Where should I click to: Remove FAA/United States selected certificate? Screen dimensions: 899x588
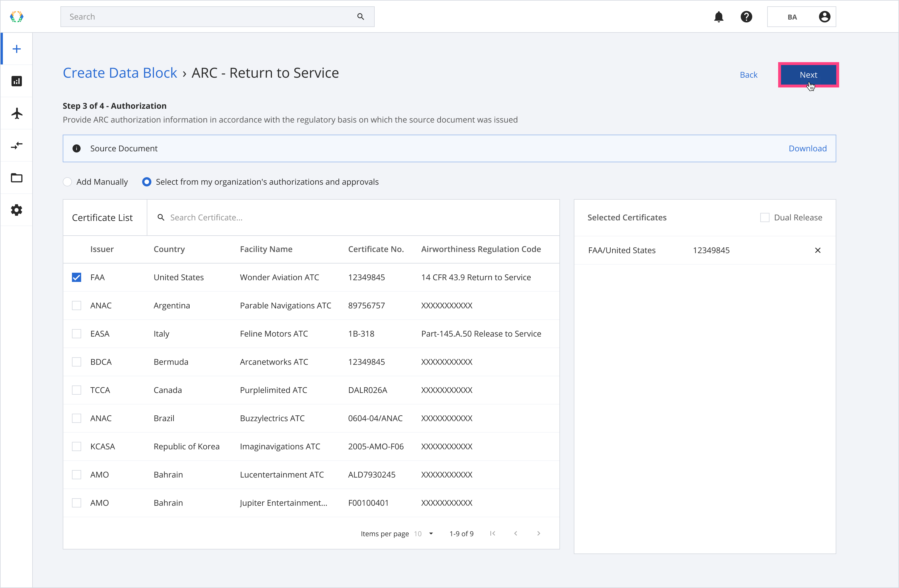tap(818, 250)
